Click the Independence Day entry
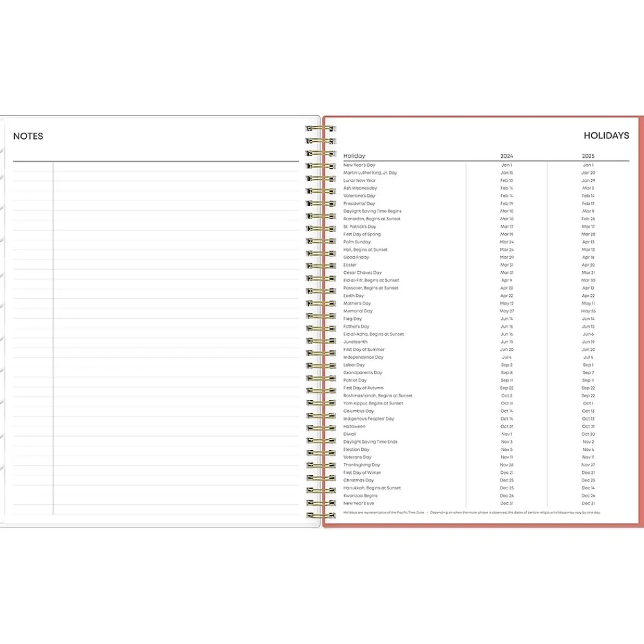This screenshot has height=644, width=644. 363,357
